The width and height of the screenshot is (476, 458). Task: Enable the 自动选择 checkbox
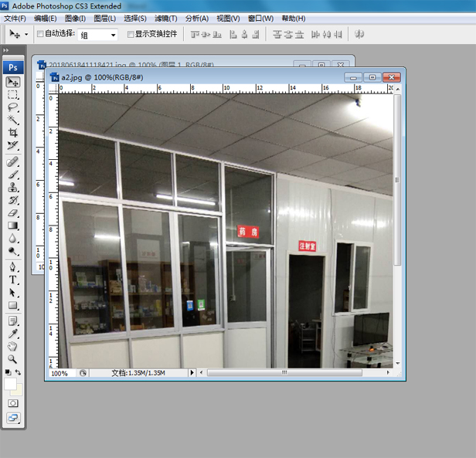tap(41, 34)
